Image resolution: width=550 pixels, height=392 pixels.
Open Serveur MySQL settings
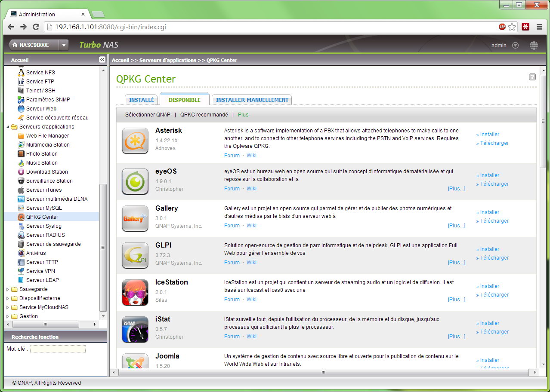tap(44, 208)
